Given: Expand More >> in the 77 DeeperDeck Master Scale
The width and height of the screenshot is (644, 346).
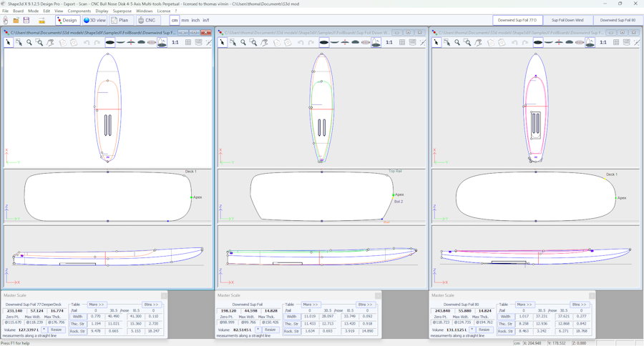Looking at the screenshot, I should pos(96,305).
